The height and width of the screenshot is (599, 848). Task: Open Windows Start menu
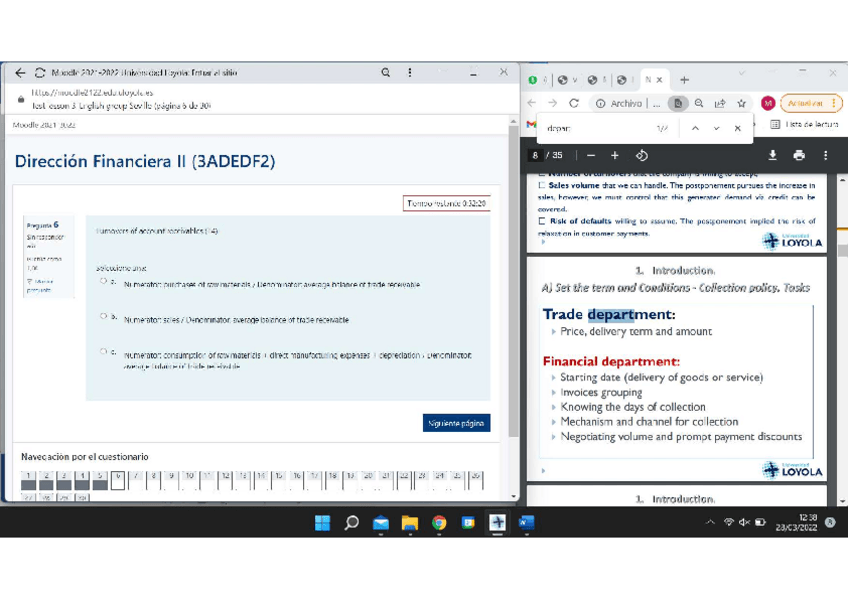click(x=322, y=523)
